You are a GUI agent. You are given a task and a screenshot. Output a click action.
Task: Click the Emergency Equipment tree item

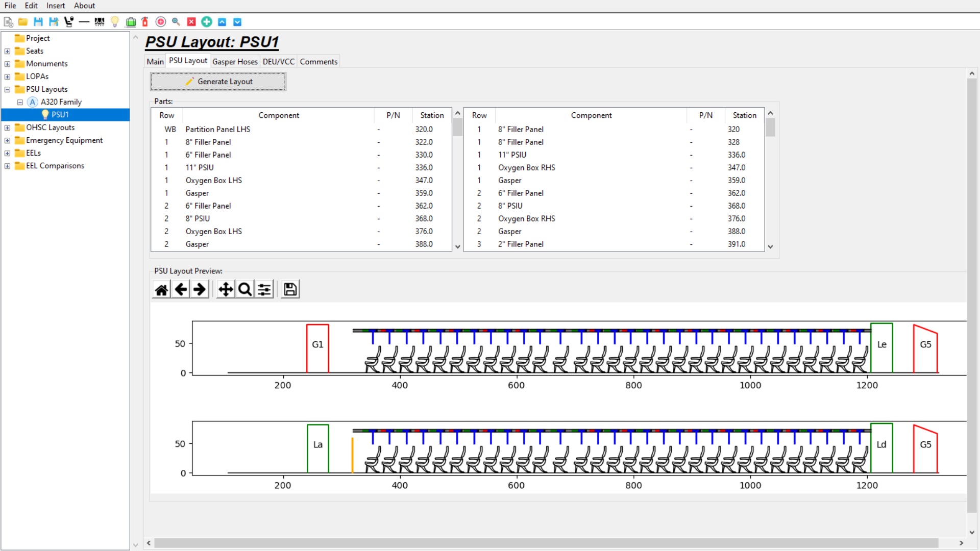(x=64, y=139)
